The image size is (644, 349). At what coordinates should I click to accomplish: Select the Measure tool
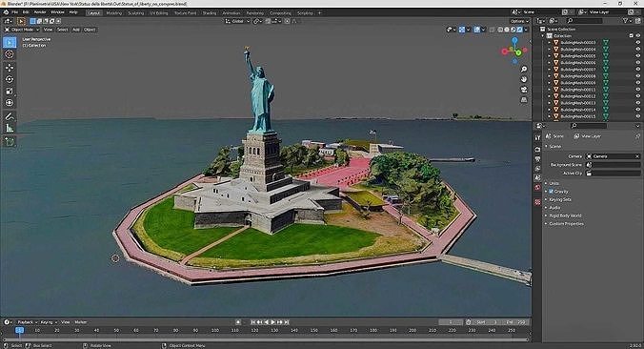(10, 129)
